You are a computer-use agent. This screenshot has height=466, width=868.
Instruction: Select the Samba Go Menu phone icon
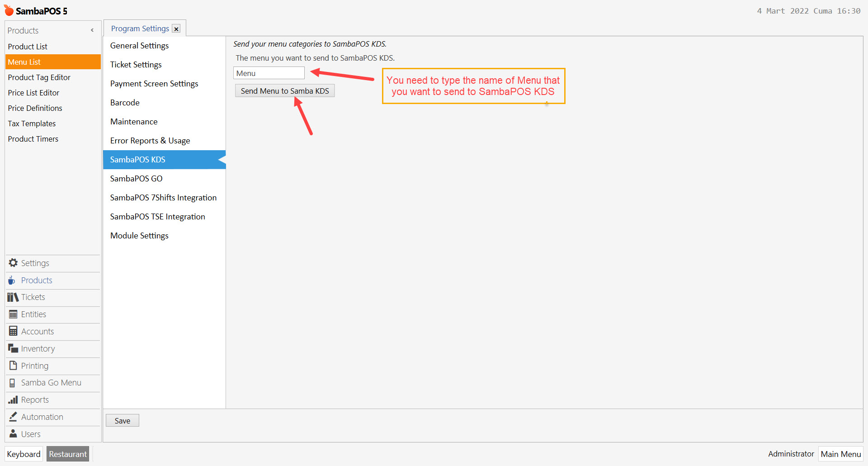(x=12, y=383)
